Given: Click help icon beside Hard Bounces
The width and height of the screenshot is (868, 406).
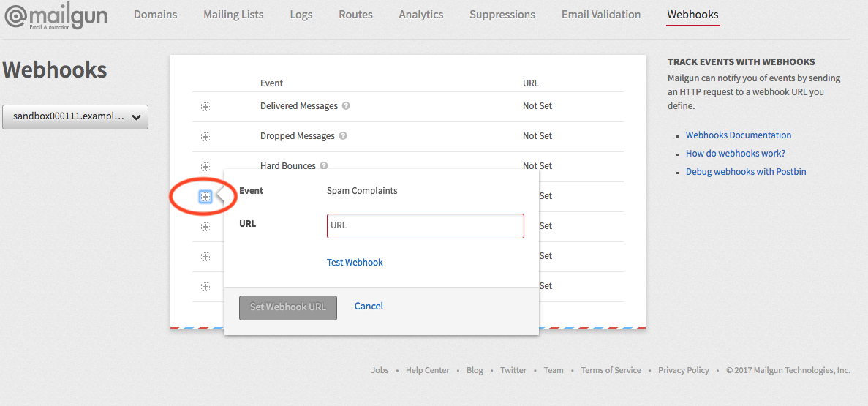Looking at the screenshot, I should click(x=324, y=166).
